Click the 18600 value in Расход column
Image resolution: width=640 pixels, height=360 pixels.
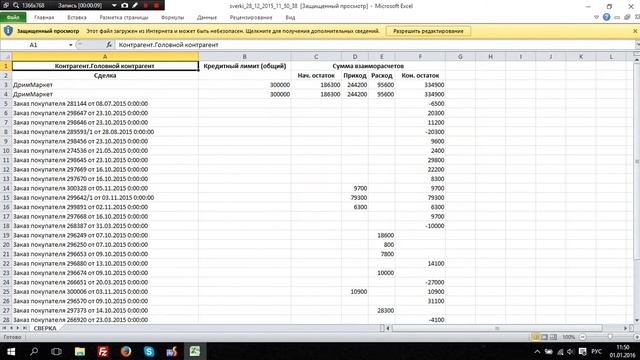click(x=382, y=236)
